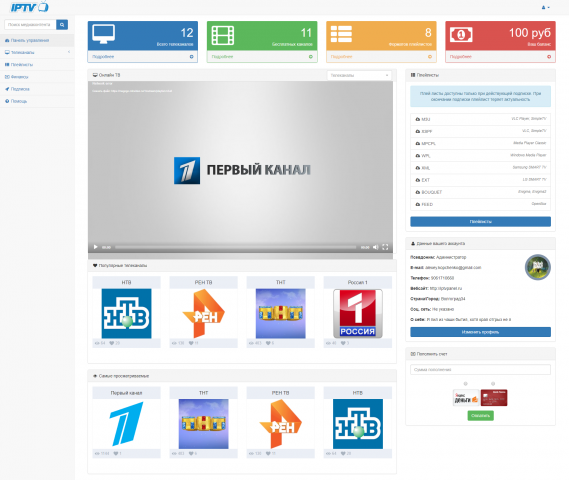Screen dimensions: 569x480
Task: Click the arrow icon on the green card footer
Action: tap(311, 57)
